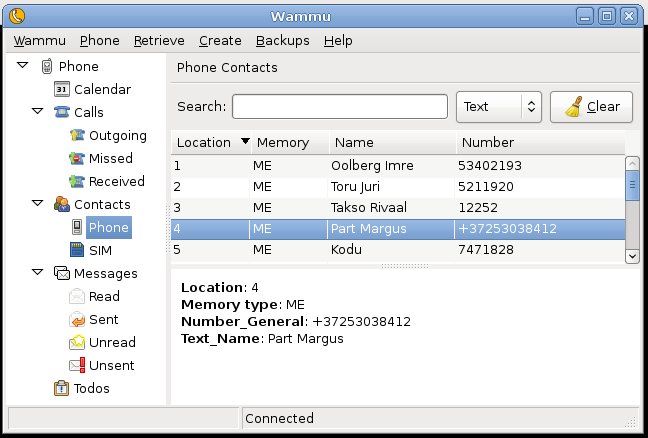This screenshot has height=438, width=648.
Task: Select the Missed calls icon
Action: (x=77, y=159)
